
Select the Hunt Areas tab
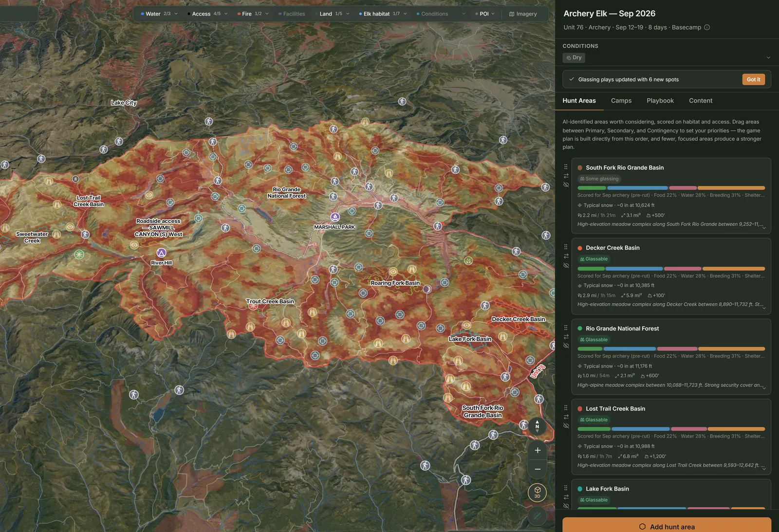(x=579, y=101)
